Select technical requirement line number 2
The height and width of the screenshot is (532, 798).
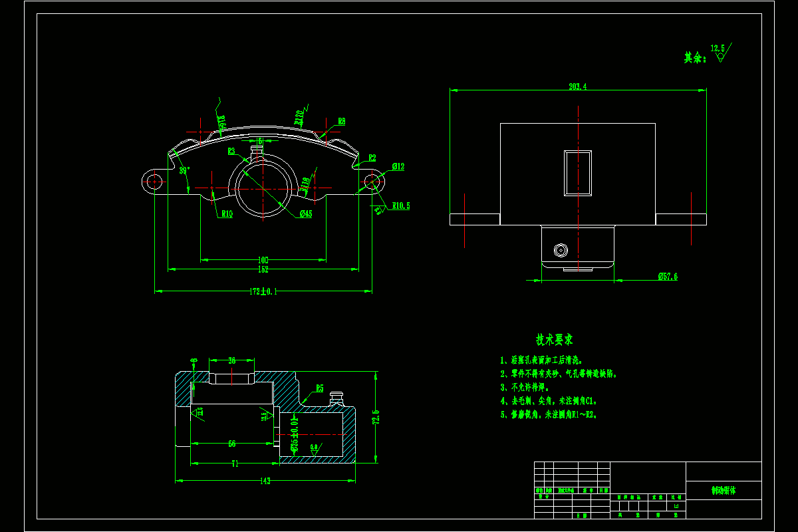point(559,374)
